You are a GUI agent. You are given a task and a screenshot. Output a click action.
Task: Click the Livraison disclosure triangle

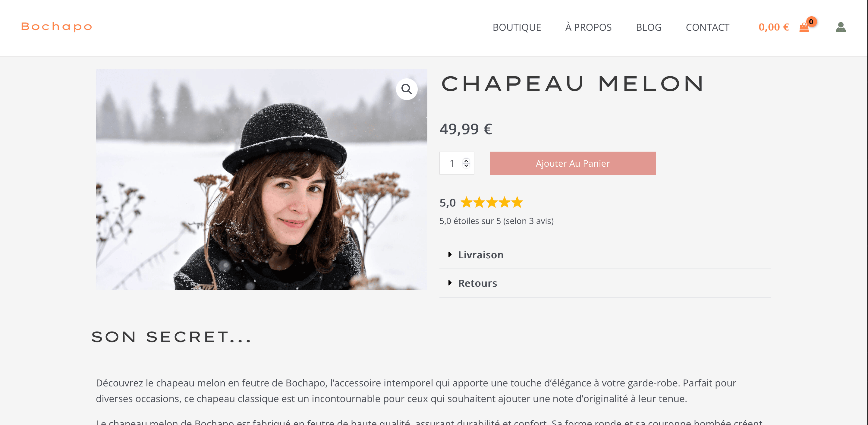pyautogui.click(x=450, y=254)
